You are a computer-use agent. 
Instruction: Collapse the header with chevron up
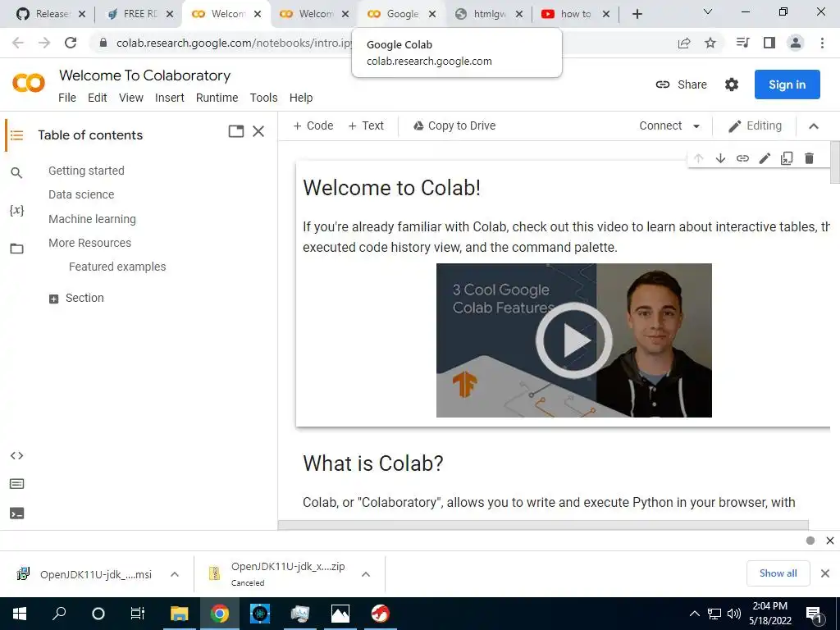813,126
